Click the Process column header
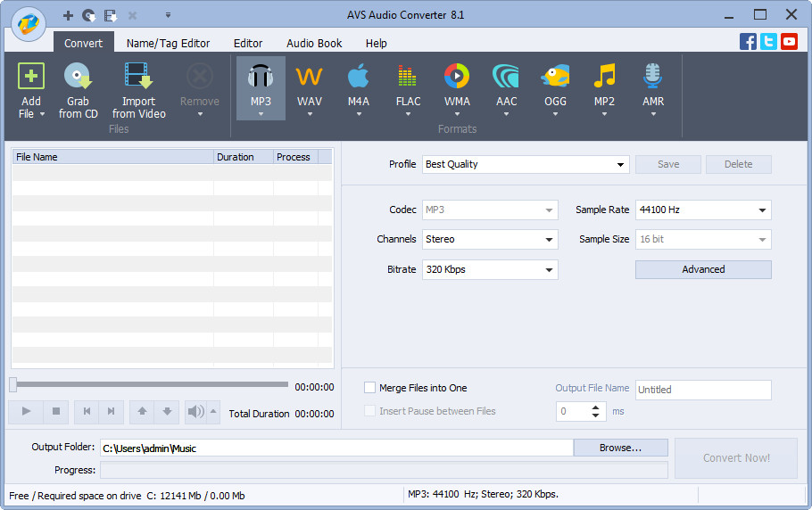This screenshot has width=812, height=510. pyautogui.click(x=295, y=157)
